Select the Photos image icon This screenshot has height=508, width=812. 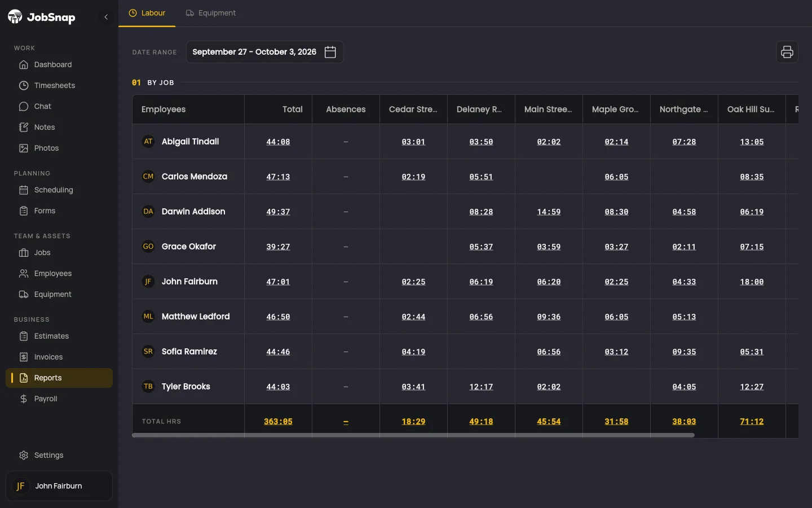tap(24, 148)
